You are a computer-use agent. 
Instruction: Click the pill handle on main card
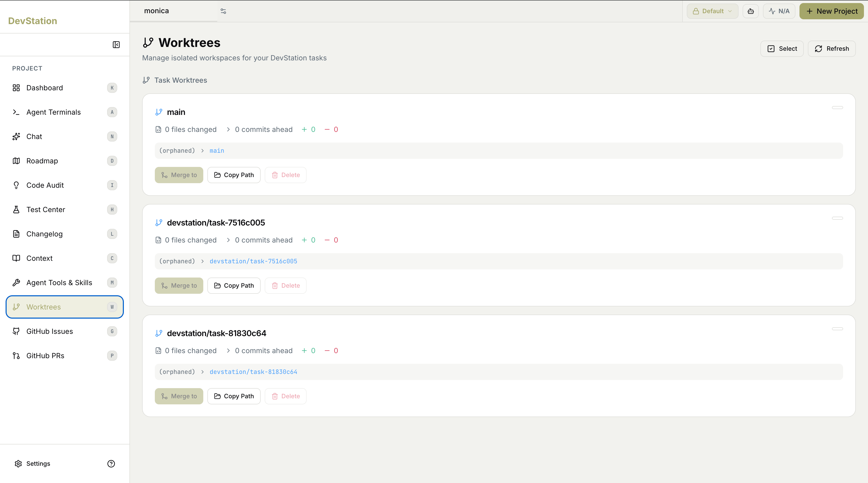[837, 108]
